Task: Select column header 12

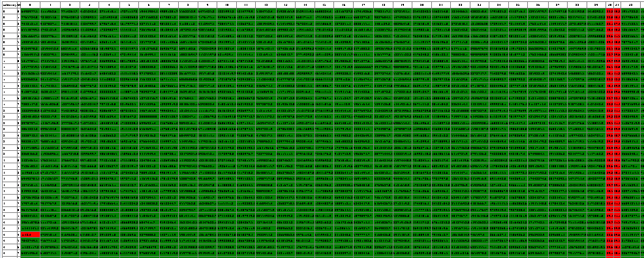Action: point(266,5)
